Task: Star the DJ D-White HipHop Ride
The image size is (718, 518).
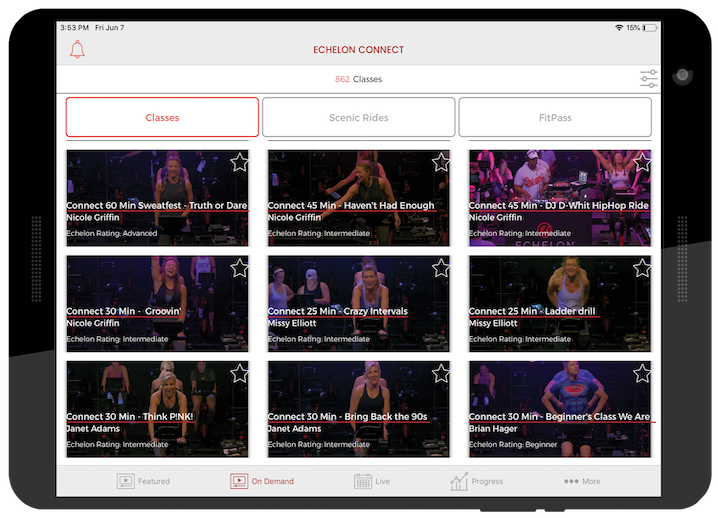Action: (641, 163)
